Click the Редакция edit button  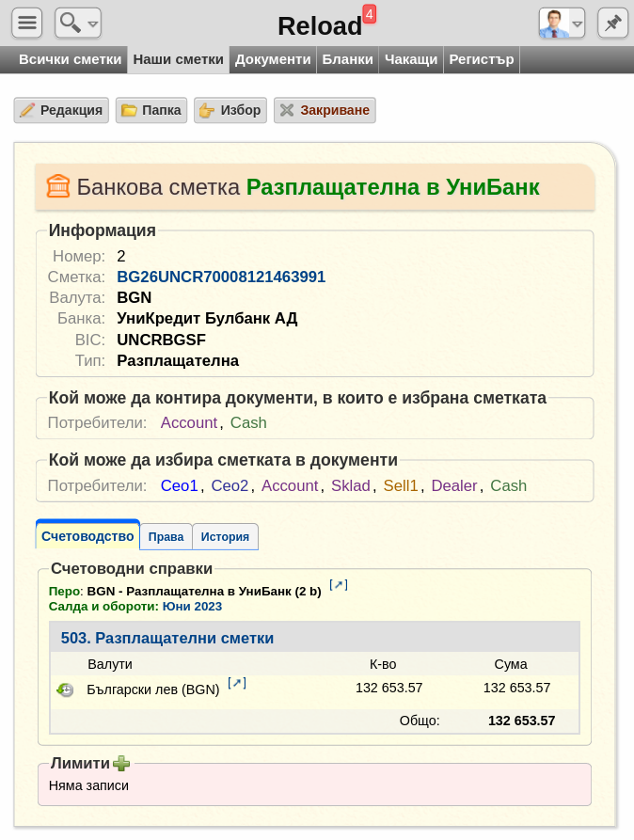61,110
